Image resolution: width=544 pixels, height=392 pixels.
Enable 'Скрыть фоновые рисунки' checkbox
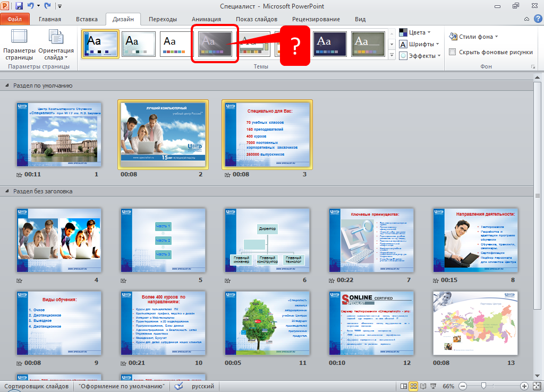point(453,52)
